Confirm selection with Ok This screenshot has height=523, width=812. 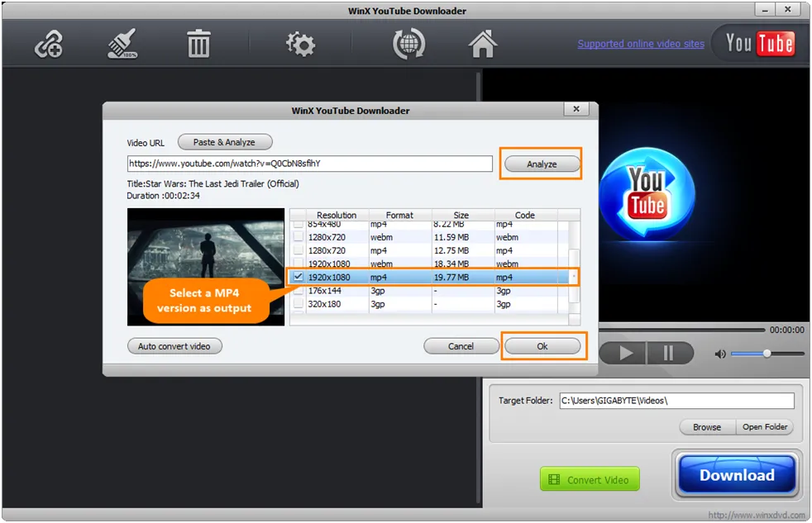click(543, 346)
